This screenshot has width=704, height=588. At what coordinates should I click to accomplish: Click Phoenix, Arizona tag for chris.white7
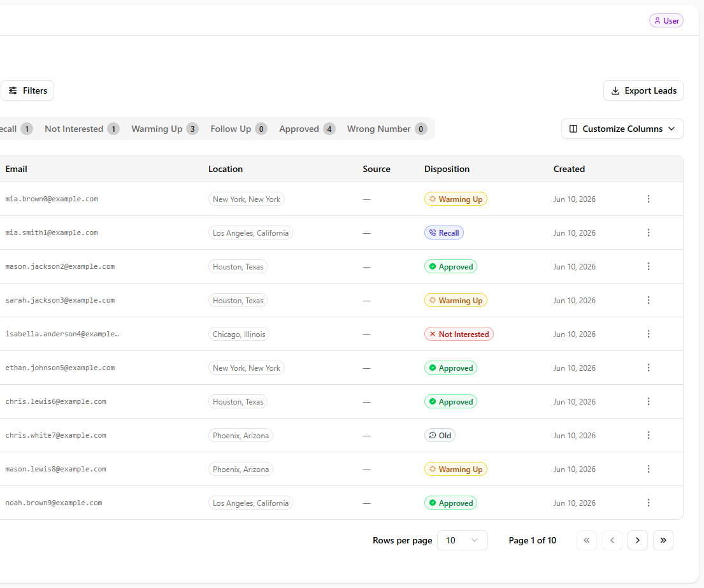pos(241,435)
